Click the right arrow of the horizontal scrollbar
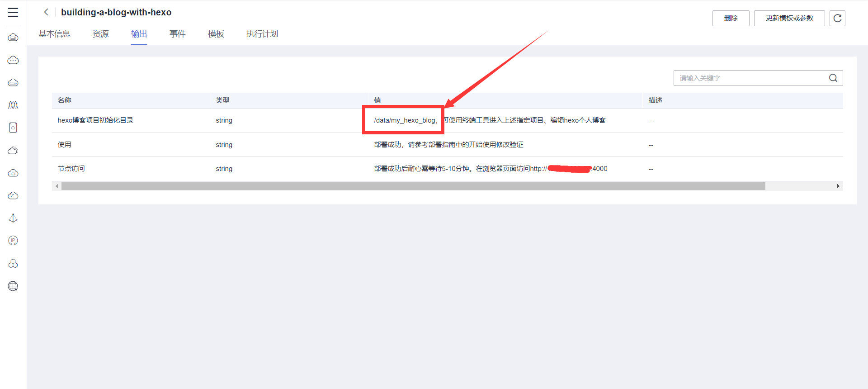 point(838,186)
